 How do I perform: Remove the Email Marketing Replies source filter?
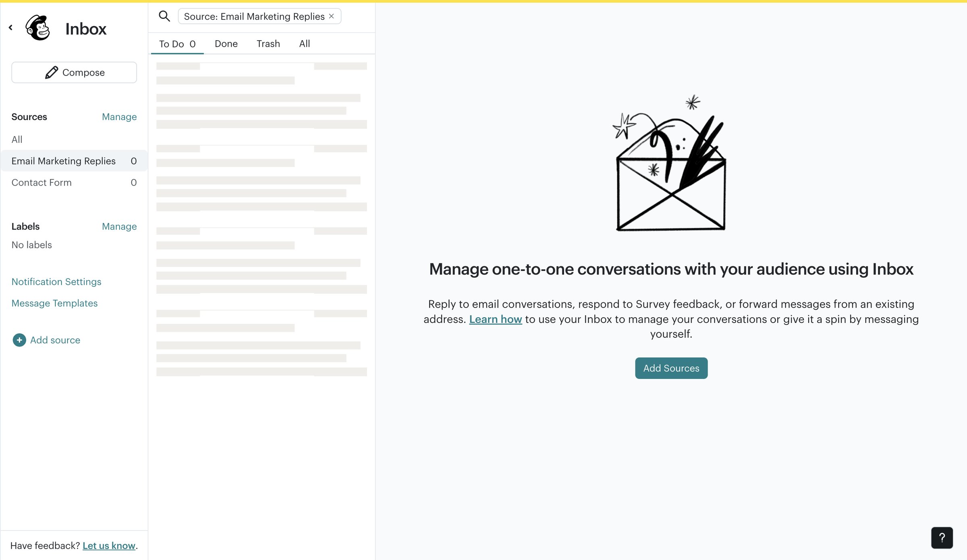click(332, 16)
